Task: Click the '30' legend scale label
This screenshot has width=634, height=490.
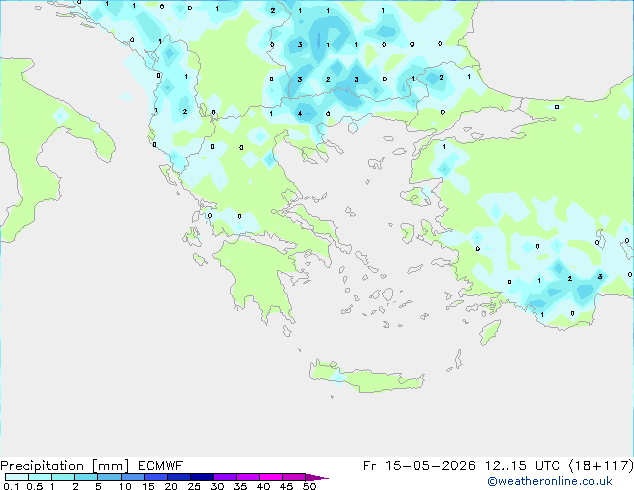Action: (217, 486)
